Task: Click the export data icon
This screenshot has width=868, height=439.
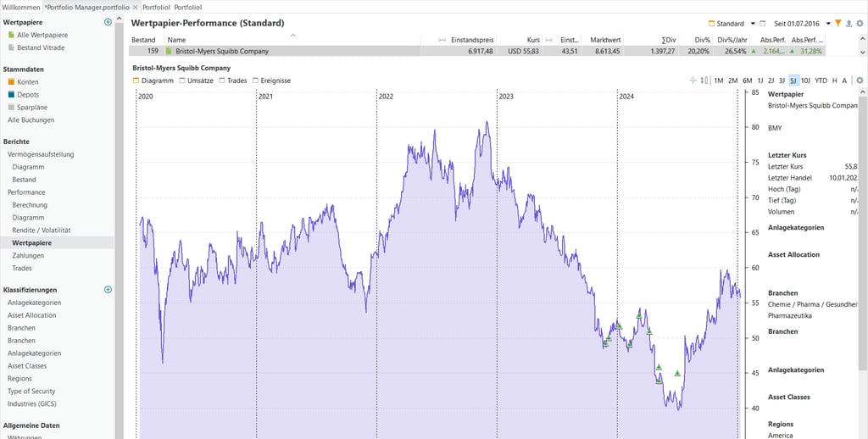Action: pyautogui.click(x=849, y=23)
